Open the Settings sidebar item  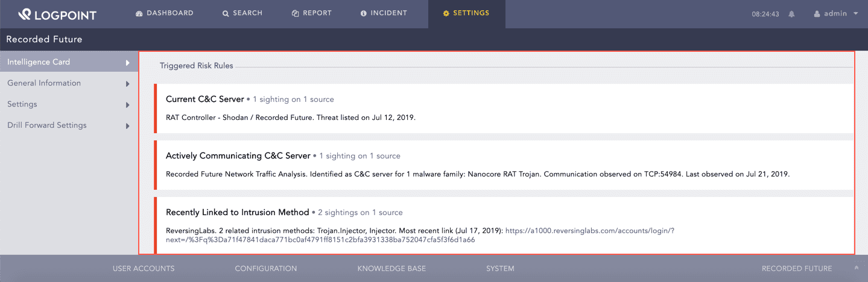click(x=22, y=104)
